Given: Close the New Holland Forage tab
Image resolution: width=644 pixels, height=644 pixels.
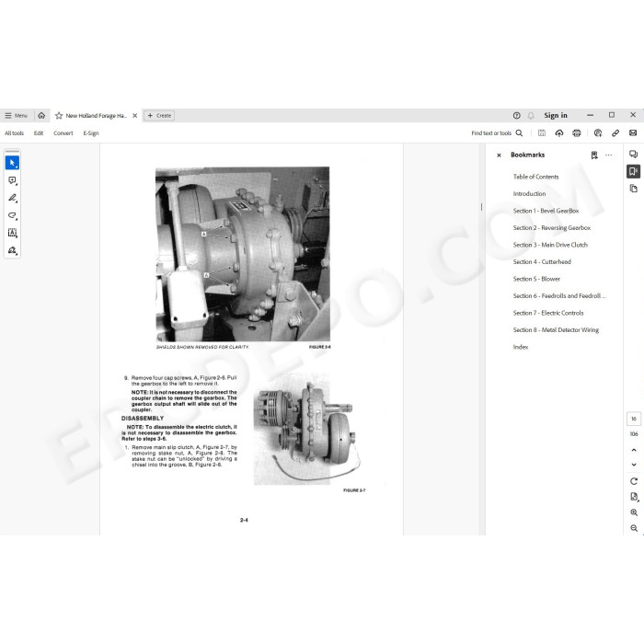Looking at the screenshot, I should (134, 115).
